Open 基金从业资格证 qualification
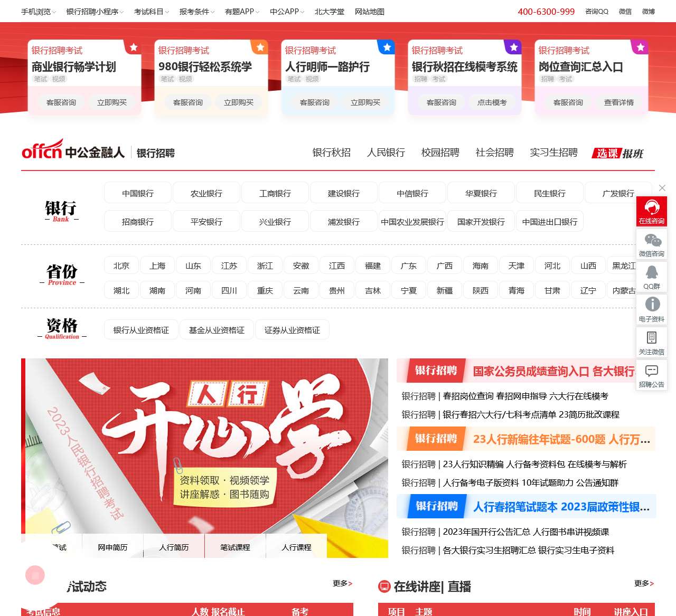Image resolution: width=676 pixels, height=616 pixels. point(217,330)
